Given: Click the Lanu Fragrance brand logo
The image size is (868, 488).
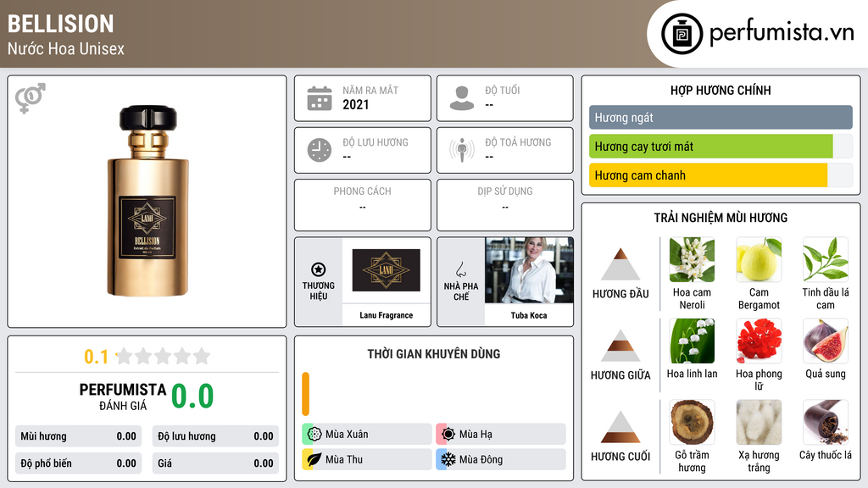Looking at the screenshot, I should pyautogui.click(x=386, y=270).
